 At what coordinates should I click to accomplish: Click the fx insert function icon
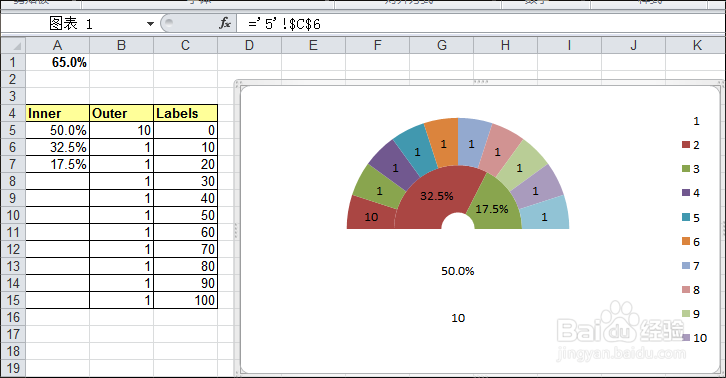pos(225,23)
